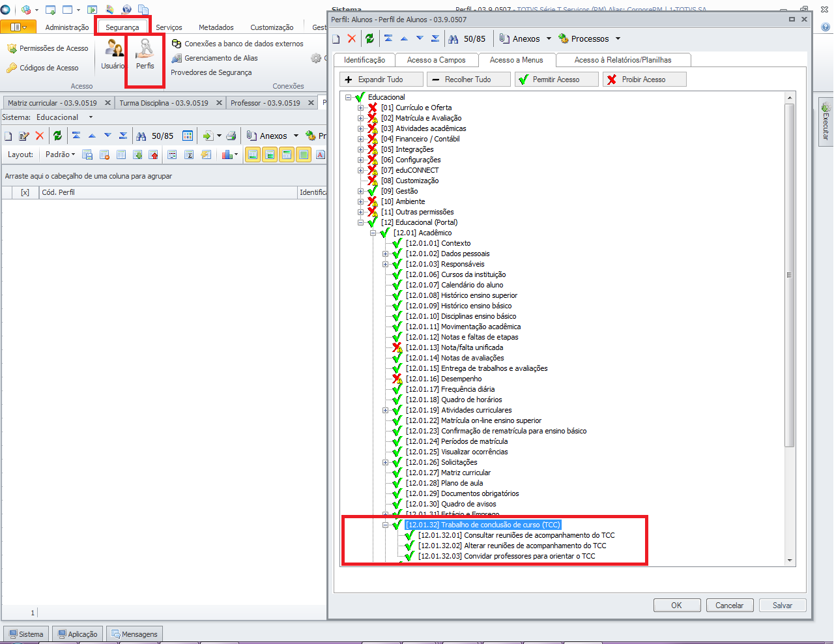Click the binoculars search icon in Perfil dialog
This screenshot has height=644, width=834.
point(453,39)
